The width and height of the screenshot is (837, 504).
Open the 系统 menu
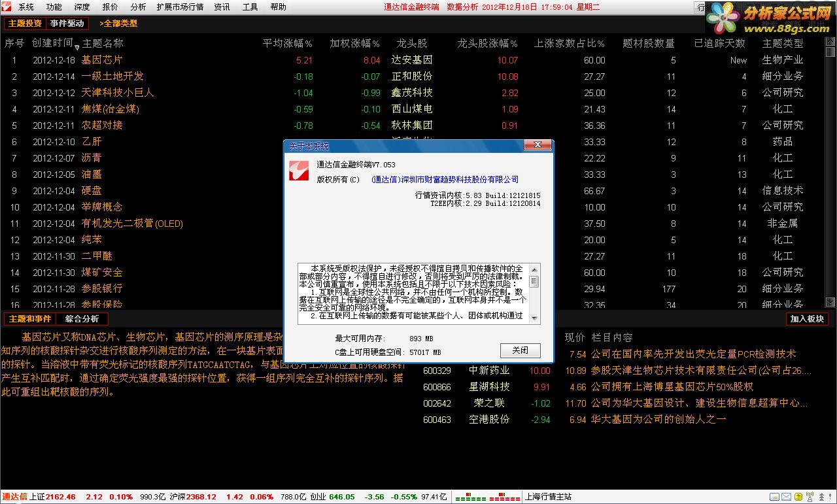pos(26,7)
